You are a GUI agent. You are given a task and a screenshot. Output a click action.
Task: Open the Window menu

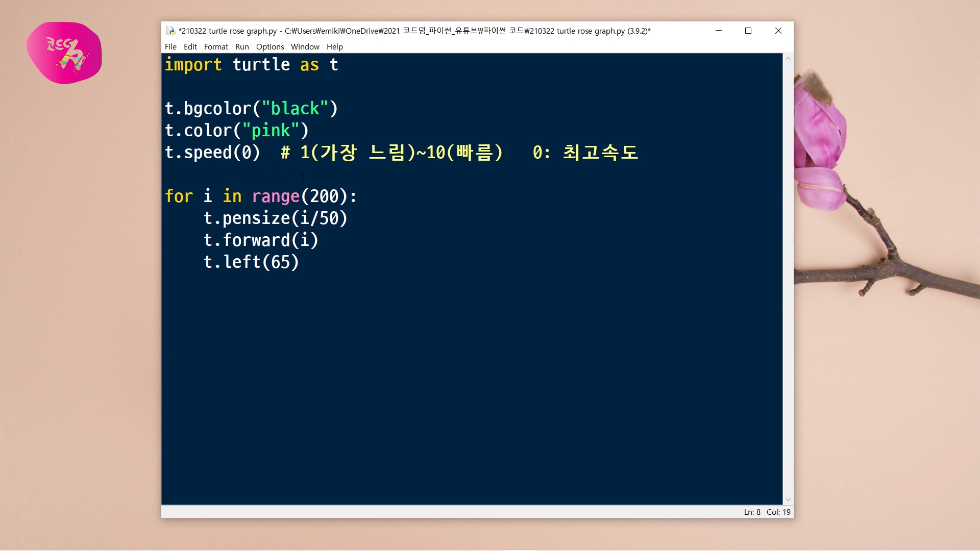[305, 46]
